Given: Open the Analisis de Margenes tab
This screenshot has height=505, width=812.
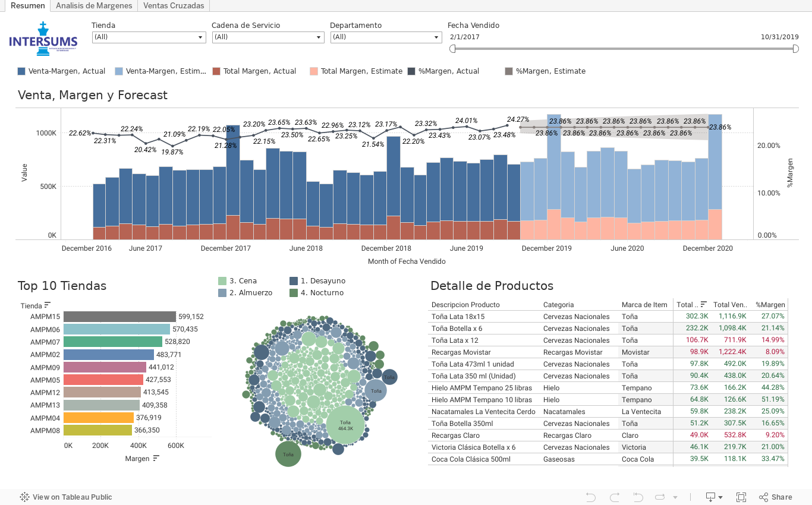Looking at the screenshot, I should (94, 5).
